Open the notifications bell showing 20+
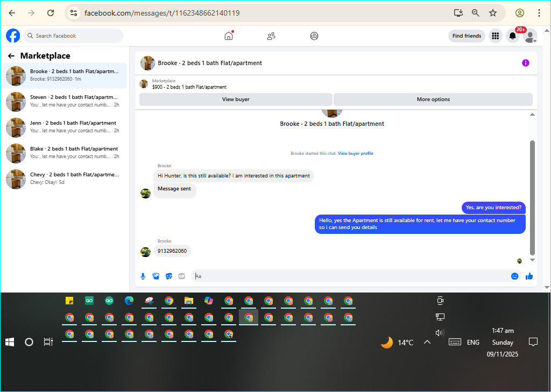Image resolution: width=551 pixels, height=392 pixels. tap(513, 36)
